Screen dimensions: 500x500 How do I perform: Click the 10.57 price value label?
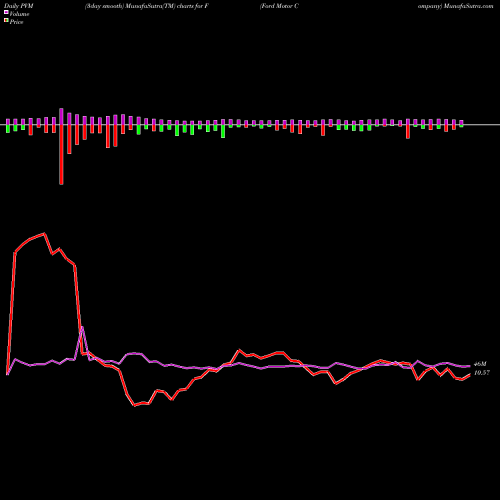482,373
